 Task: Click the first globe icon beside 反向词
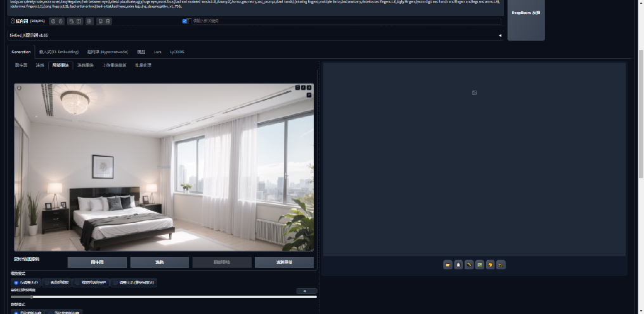click(x=53, y=21)
